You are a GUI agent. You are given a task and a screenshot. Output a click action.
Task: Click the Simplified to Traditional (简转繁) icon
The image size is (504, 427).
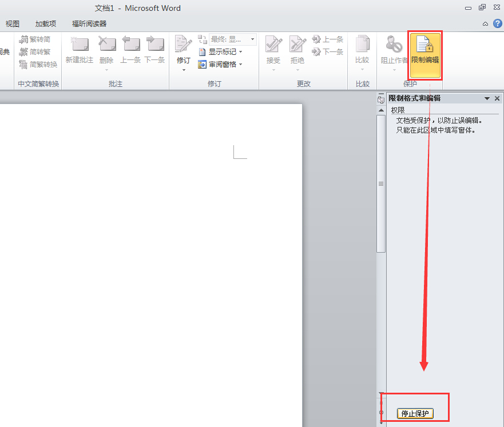tap(23, 52)
